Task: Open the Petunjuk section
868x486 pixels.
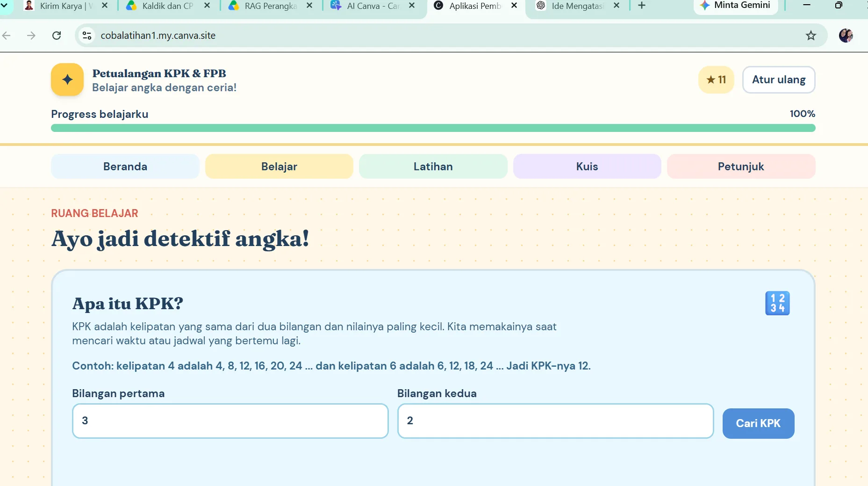Action: click(741, 167)
